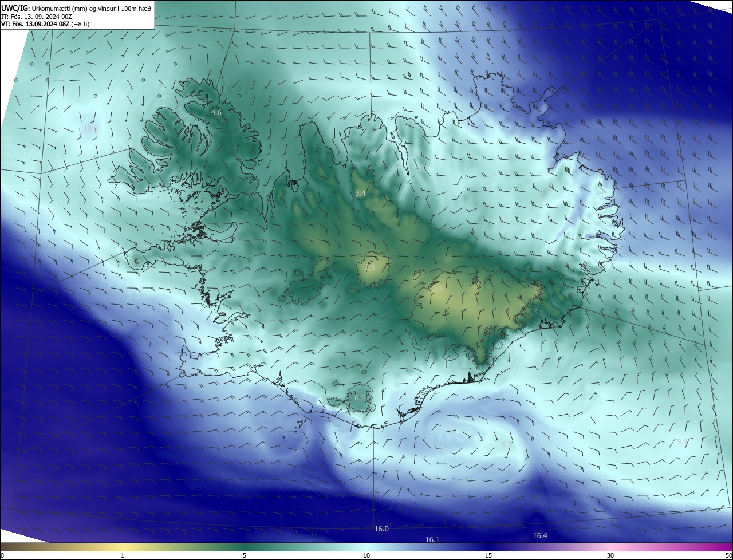Pick the dark blue color near 15 on the colorbar
The image size is (733, 560).
pos(488,547)
